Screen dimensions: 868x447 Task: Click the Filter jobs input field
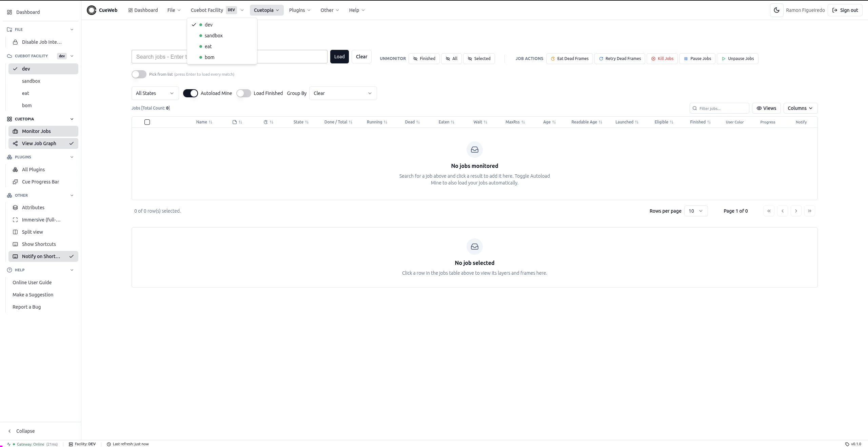pos(719,108)
